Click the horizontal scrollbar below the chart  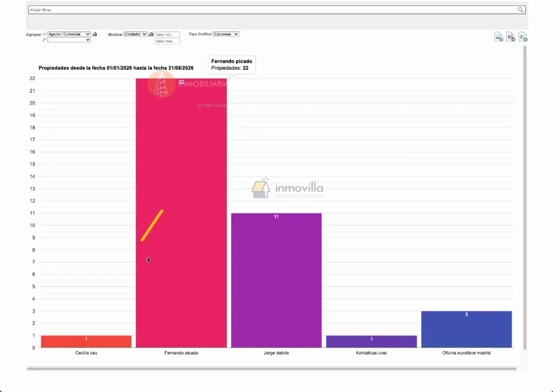(x=272, y=369)
